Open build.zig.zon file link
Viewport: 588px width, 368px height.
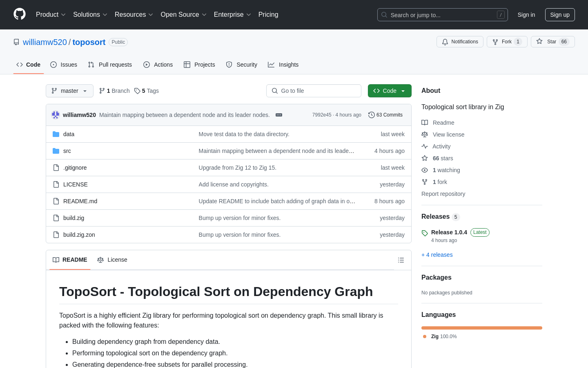(x=79, y=235)
